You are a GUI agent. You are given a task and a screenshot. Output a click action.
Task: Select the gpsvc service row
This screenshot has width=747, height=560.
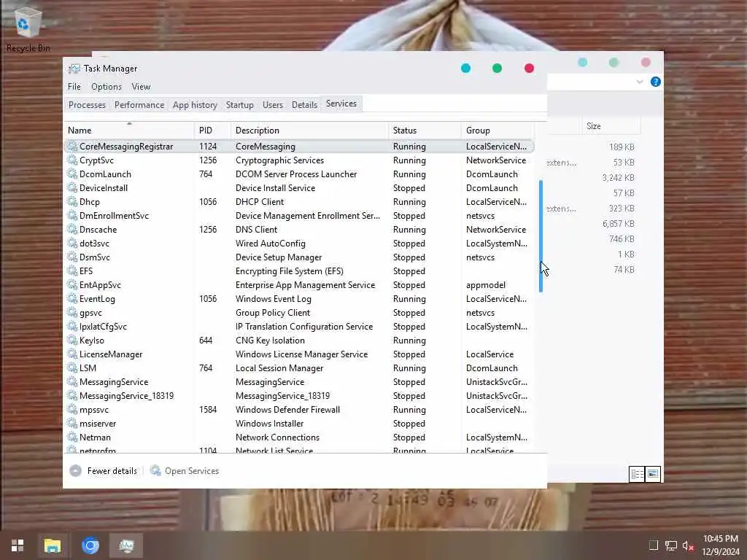pos(298,312)
